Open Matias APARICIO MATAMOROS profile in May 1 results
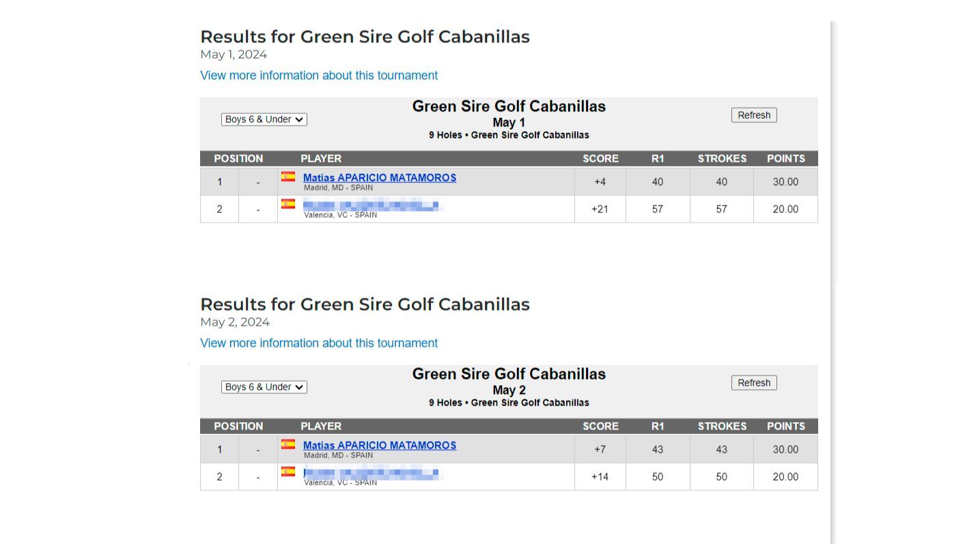The width and height of the screenshot is (980, 551). [380, 178]
